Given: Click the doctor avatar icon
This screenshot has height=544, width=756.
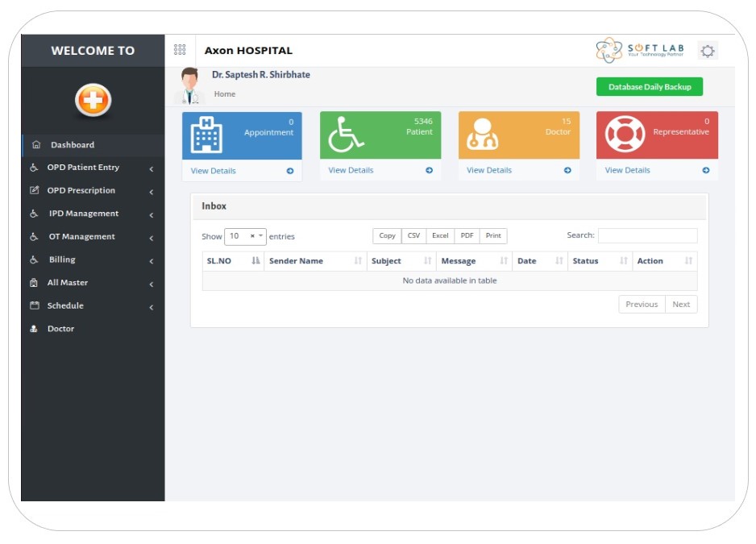Looking at the screenshot, I should [x=189, y=85].
